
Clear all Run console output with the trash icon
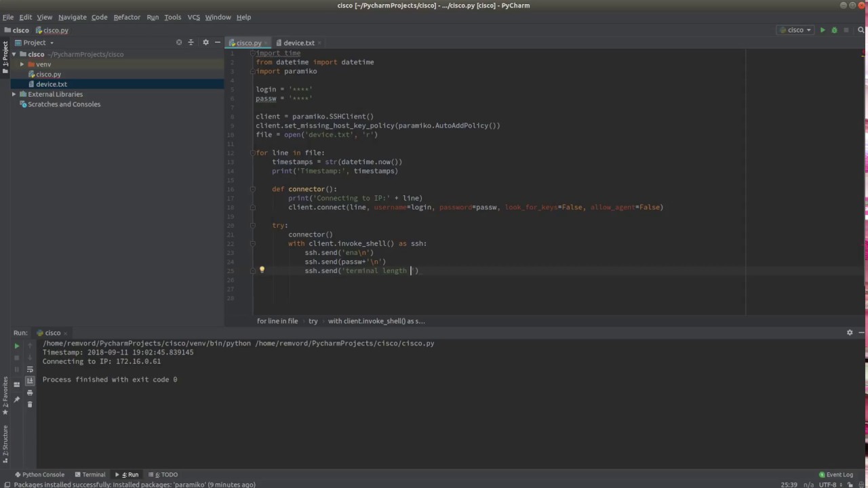click(x=30, y=404)
